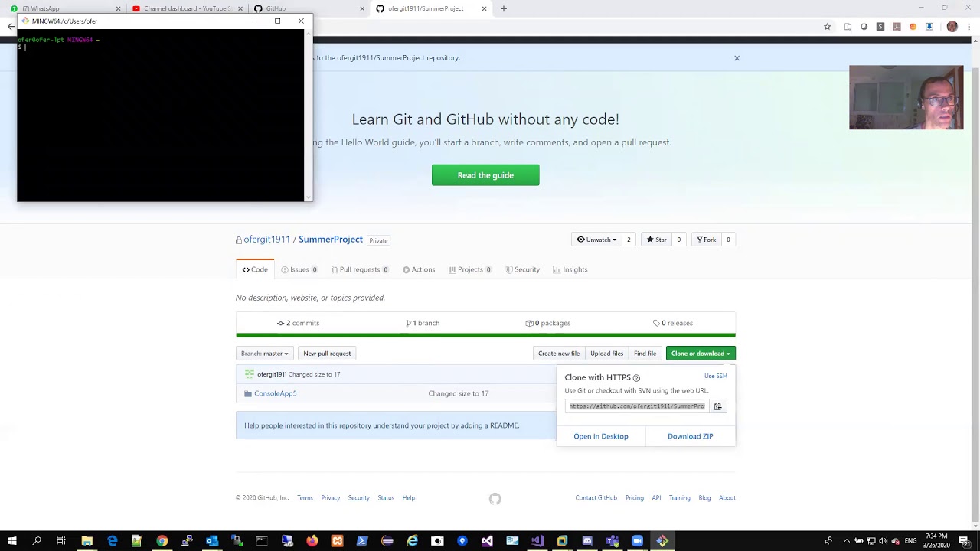Click Read the guide button
This screenshot has height=551, width=980.
(x=485, y=175)
